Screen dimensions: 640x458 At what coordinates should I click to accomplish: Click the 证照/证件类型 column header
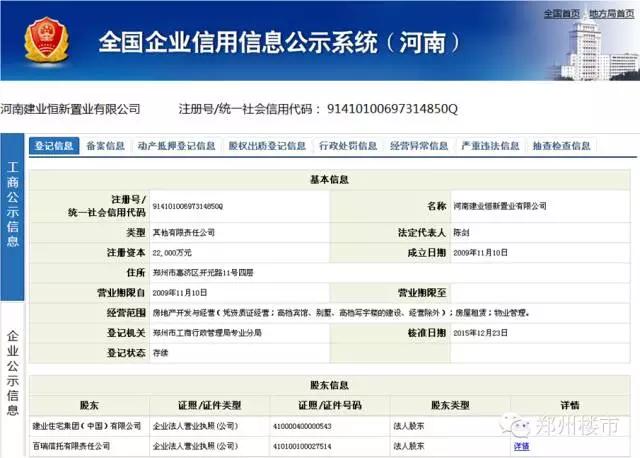[x=209, y=405]
